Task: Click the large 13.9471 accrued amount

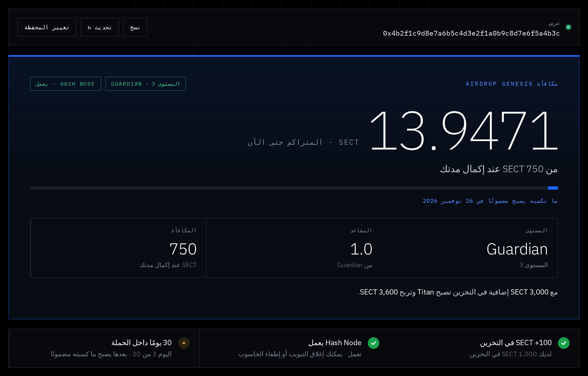Action: coord(464,131)
